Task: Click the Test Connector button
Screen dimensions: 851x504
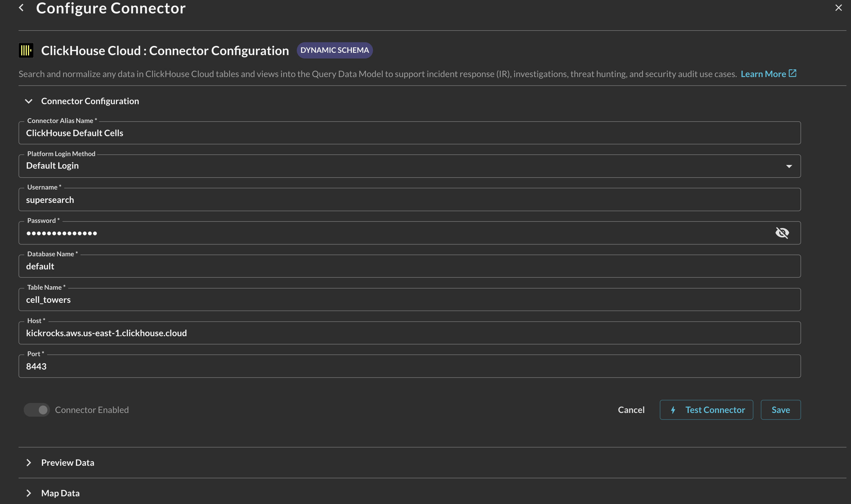Action: click(x=706, y=410)
